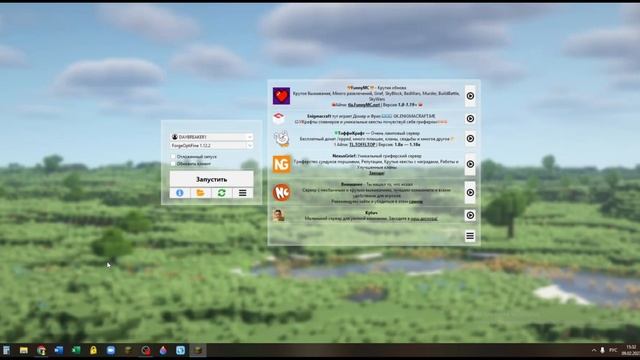Join the FunnyMC server with its play button
The image size is (640, 360).
(470, 96)
